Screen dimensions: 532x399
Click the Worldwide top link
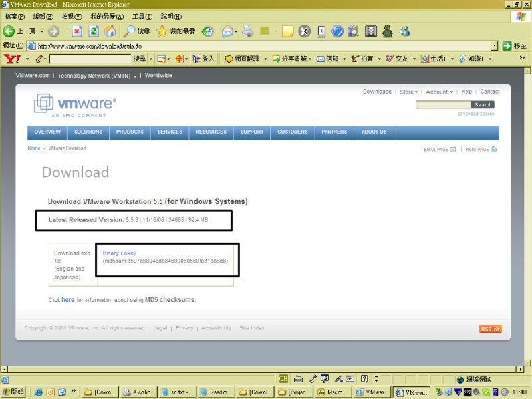(158, 75)
